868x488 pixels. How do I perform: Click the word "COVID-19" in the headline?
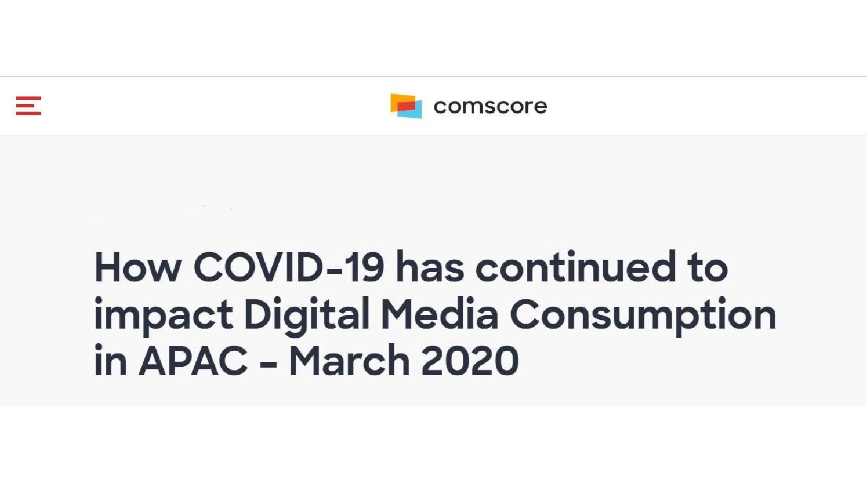pyautogui.click(x=289, y=267)
